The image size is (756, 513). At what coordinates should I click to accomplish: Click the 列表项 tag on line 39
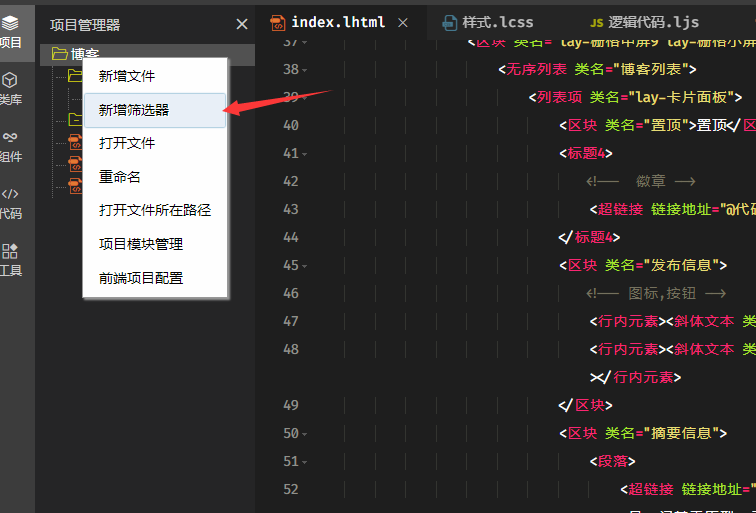(x=559, y=97)
